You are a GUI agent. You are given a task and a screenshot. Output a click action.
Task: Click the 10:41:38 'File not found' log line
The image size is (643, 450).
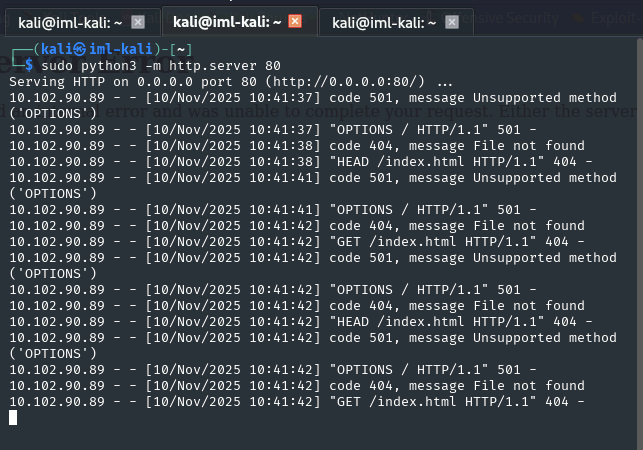coord(312,145)
